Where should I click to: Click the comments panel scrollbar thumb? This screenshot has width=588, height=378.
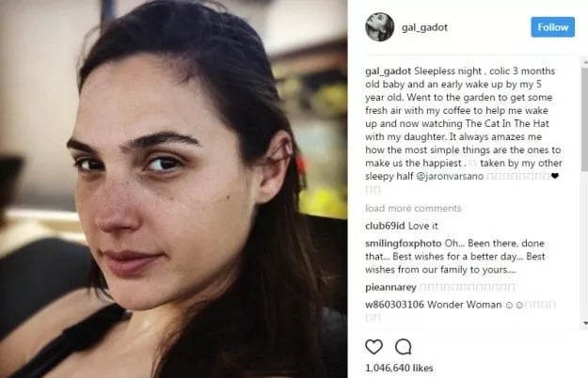click(585, 118)
